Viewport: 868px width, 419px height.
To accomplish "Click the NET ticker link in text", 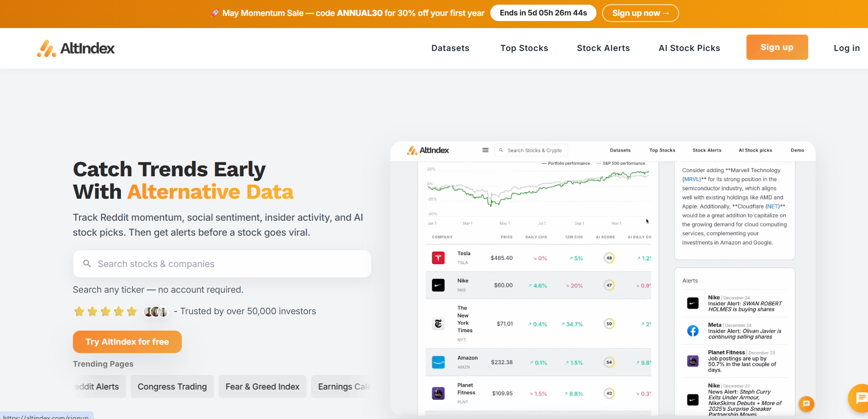I will coord(772,206).
